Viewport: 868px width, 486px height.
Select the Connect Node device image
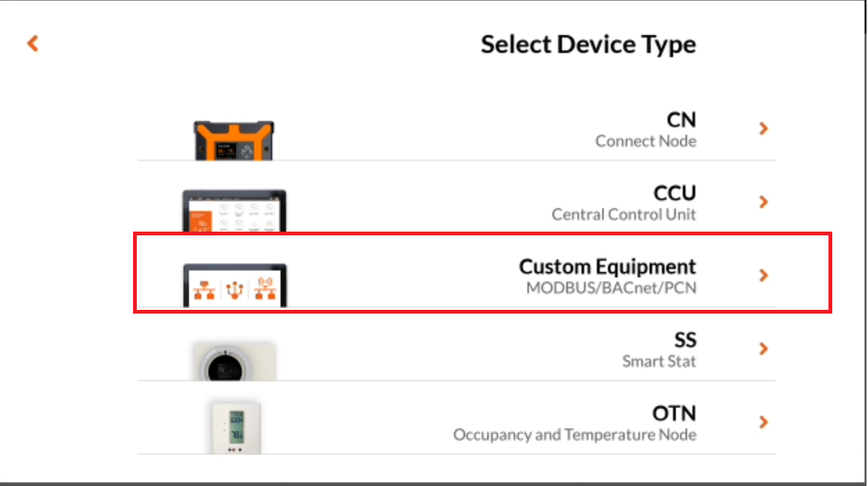click(233, 140)
